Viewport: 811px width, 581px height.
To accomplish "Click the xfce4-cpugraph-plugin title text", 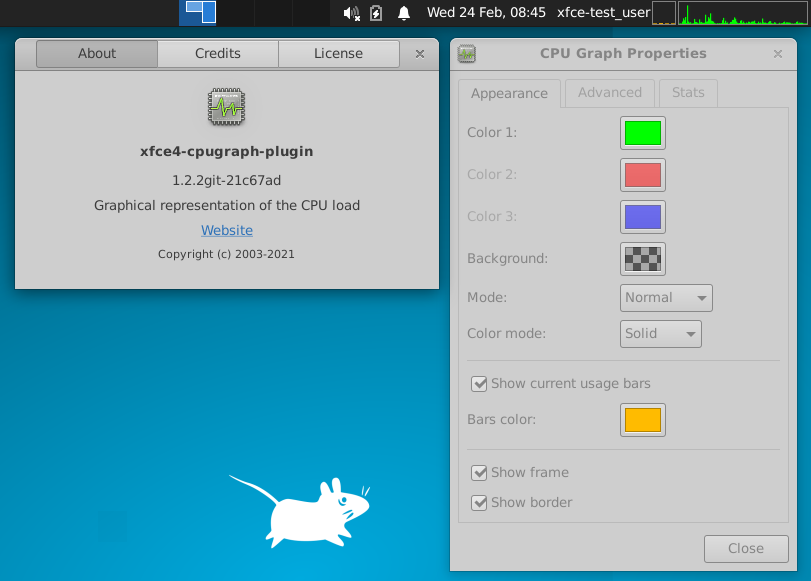I will pos(227,152).
